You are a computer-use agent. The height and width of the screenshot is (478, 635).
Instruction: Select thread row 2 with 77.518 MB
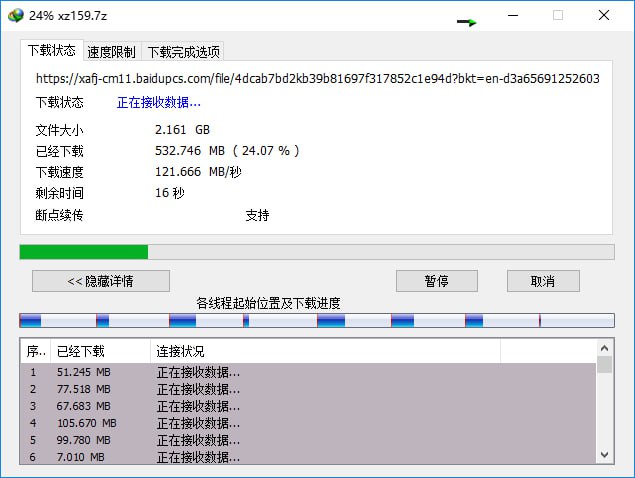pos(308,389)
